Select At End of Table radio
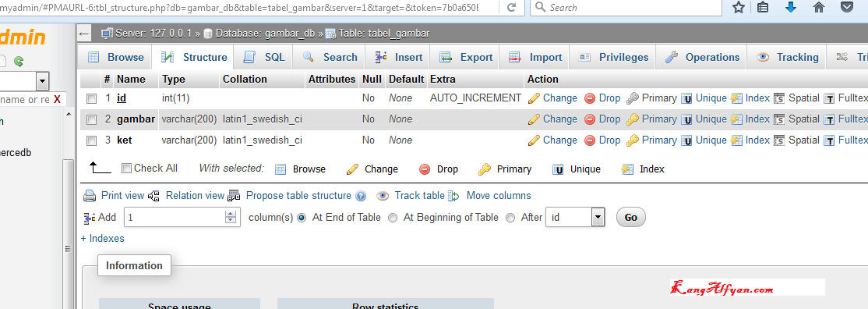Viewport: 868px width, 309px height. pos(302,218)
